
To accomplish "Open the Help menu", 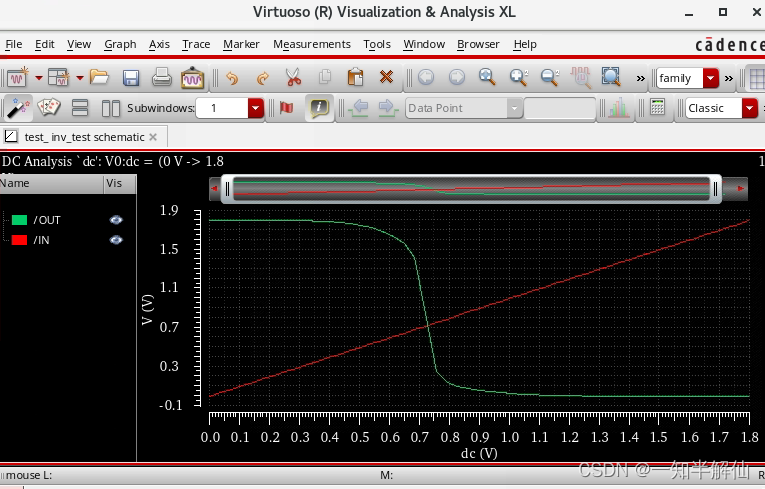I will pyautogui.click(x=524, y=44).
